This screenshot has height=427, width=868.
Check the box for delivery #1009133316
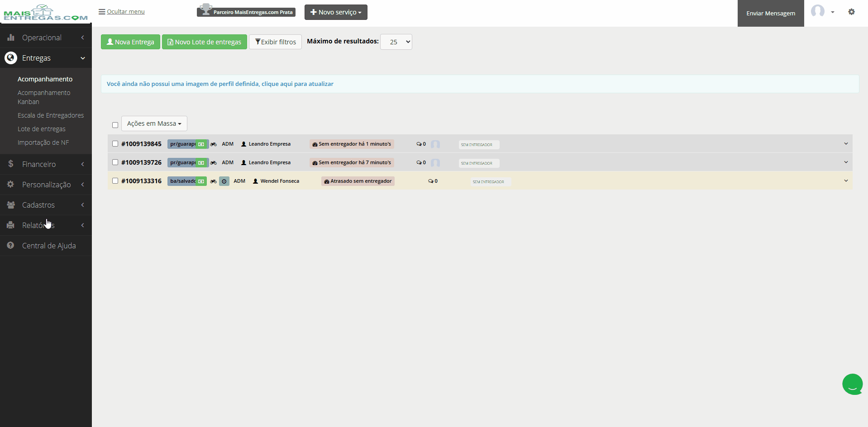[x=115, y=181]
